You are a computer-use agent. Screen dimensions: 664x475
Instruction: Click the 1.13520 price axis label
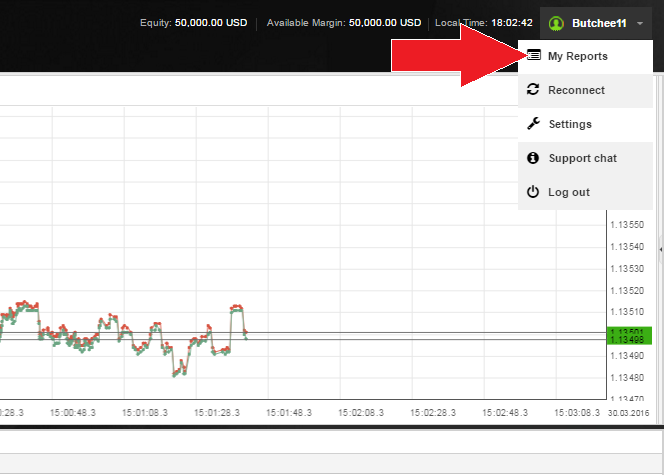pyautogui.click(x=627, y=291)
